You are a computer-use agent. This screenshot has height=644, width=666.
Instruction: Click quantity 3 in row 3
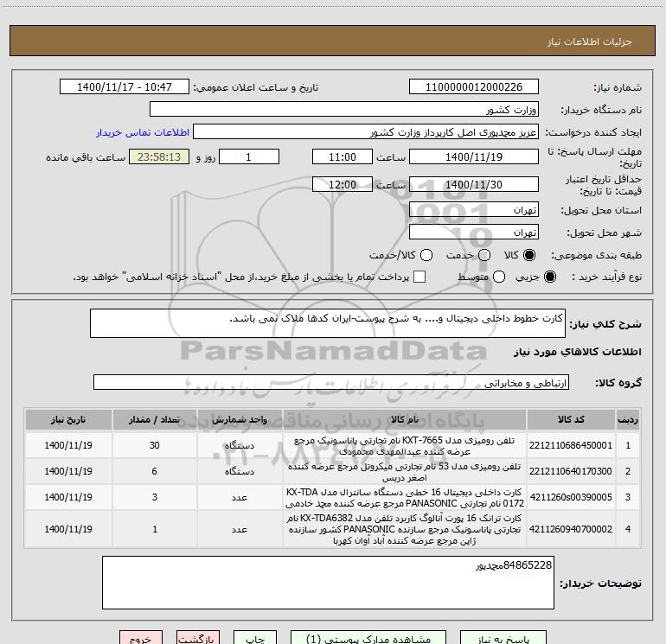[x=154, y=497]
